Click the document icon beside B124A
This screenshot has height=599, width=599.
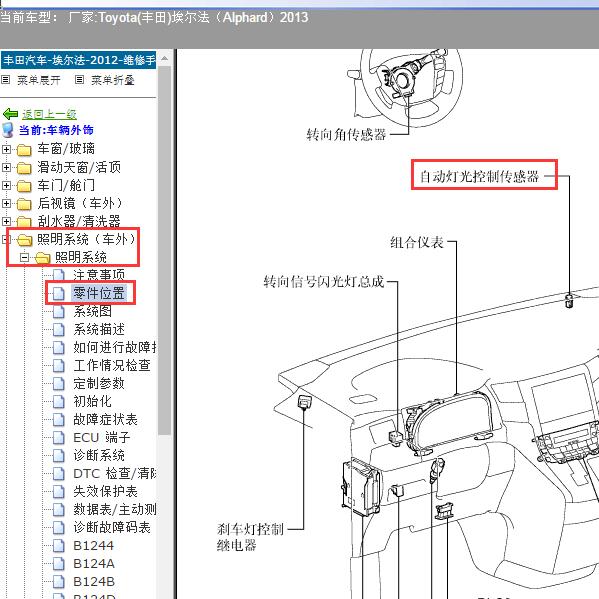(x=58, y=563)
